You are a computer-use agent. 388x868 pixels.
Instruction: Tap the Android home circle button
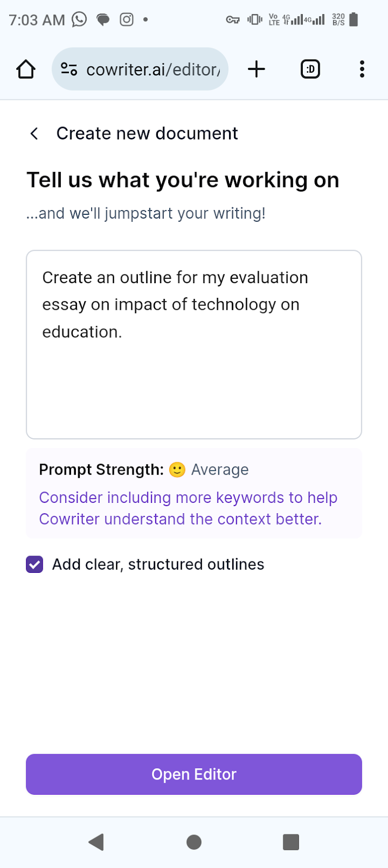194,842
